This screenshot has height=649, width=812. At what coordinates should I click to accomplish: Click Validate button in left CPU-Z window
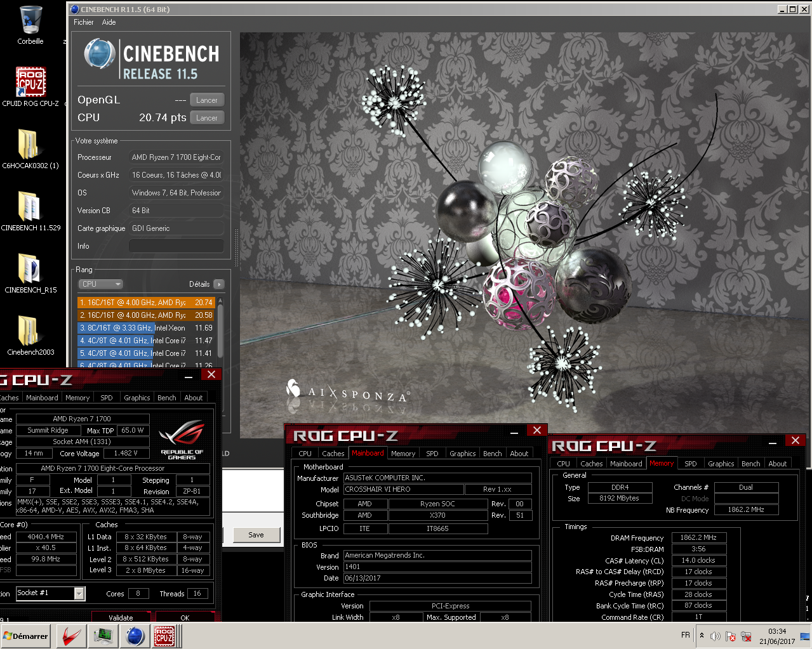(x=121, y=617)
